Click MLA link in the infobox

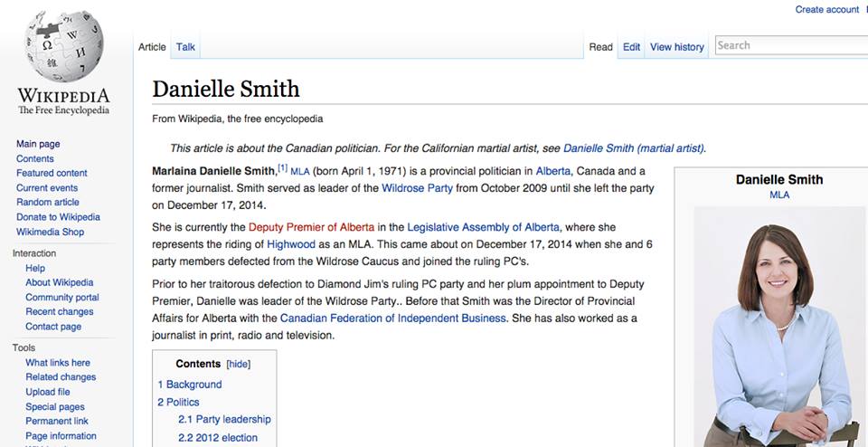(x=779, y=195)
